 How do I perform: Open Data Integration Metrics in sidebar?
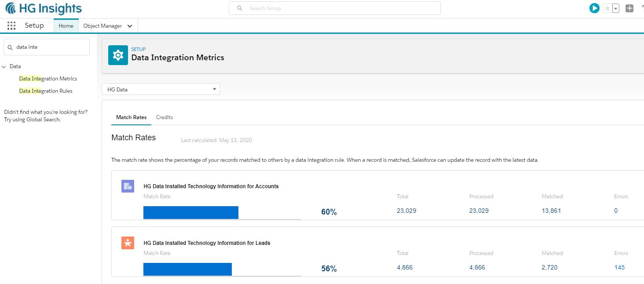click(x=48, y=79)
